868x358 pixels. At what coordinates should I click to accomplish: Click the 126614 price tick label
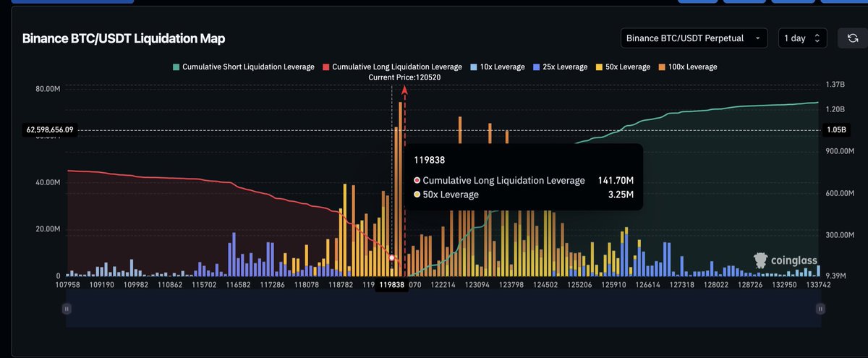click(648, 285)
